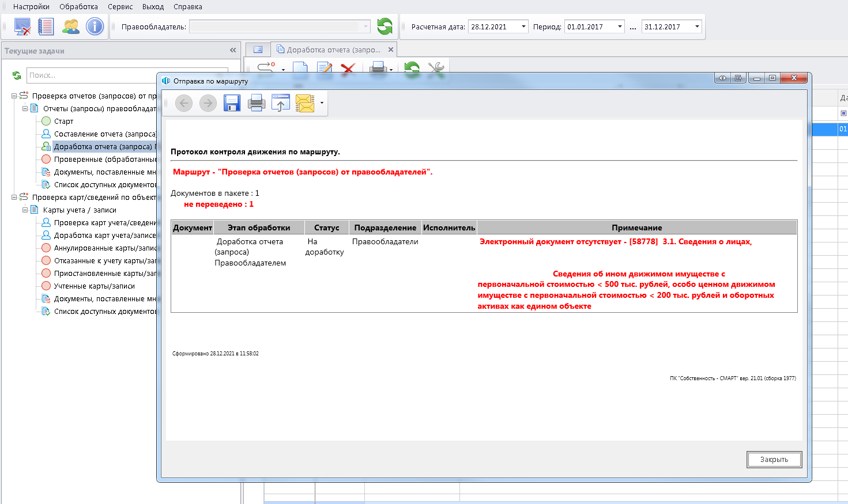848x504 pixels.
Task: Open the Сервис menu
Action: (x=120, y=7)
